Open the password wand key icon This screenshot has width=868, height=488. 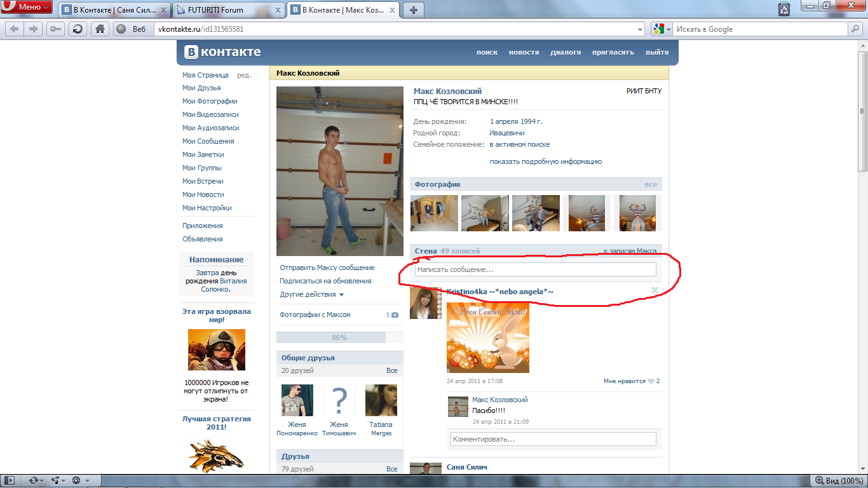pos(55,29)
